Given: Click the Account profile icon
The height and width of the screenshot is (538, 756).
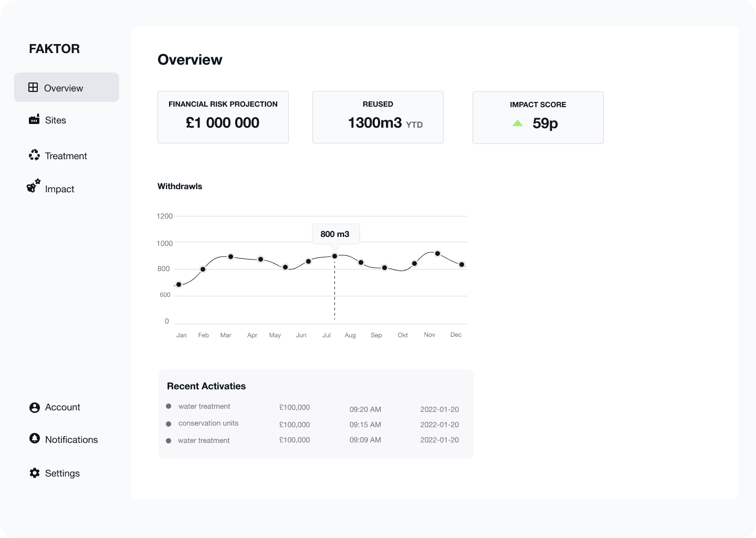Looking at the screenshot, I should click(x=35, y=407).
